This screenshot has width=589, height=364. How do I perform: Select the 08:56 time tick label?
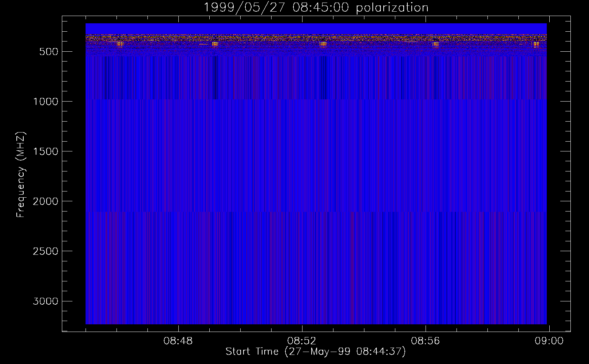tap(426, 341)
